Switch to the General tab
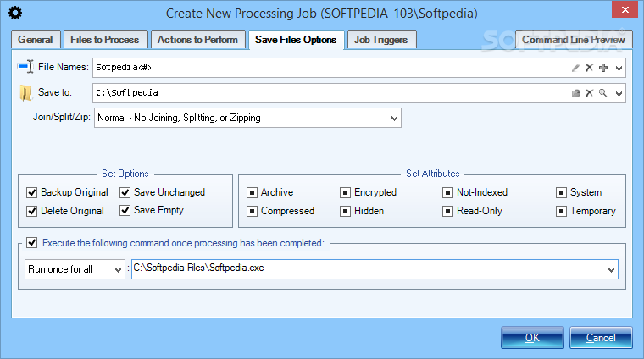The width and height of the screenshot is (644, 359). coord(36,40)
